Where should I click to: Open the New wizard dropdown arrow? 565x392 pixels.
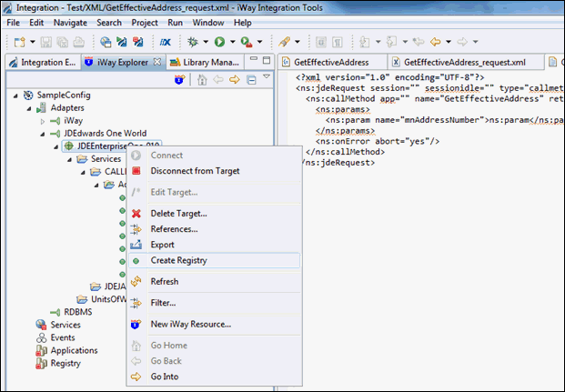coord(33,42)
